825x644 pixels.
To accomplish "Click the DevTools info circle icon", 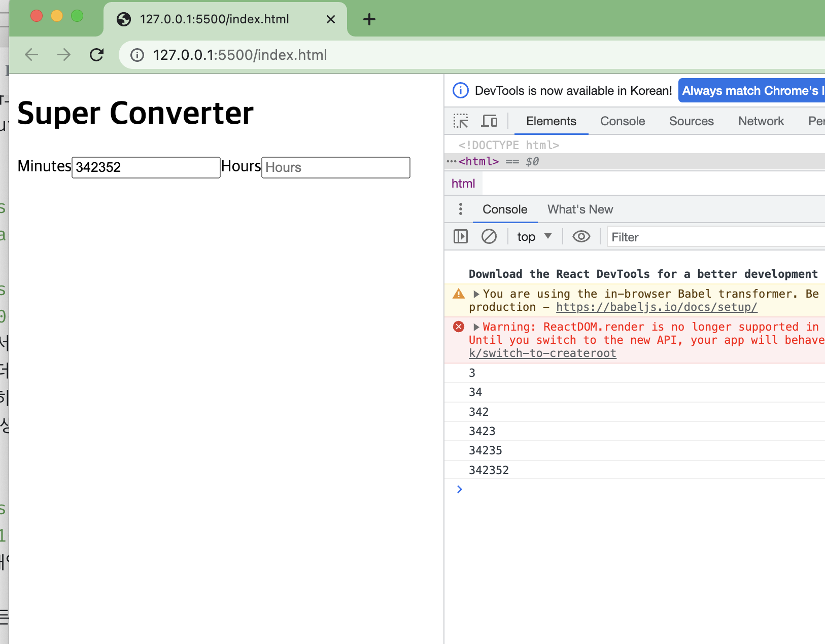I will tap(460, 91).
